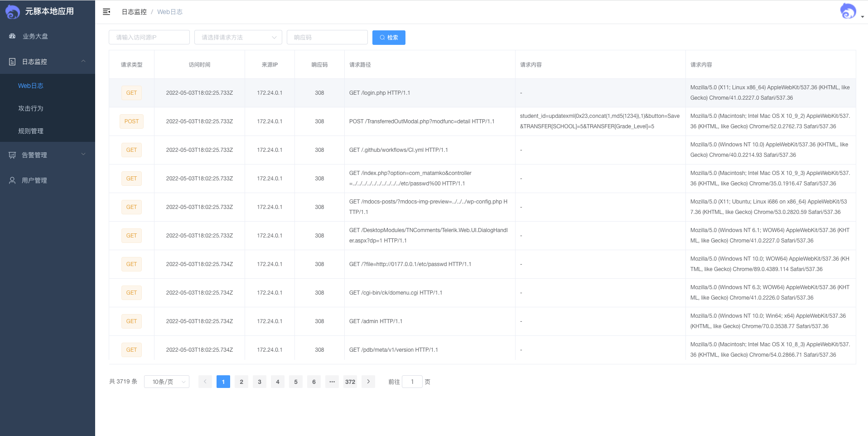Go to the previous page arrow
This screenshot has width=868, height=436.
[x=205, y=382]
